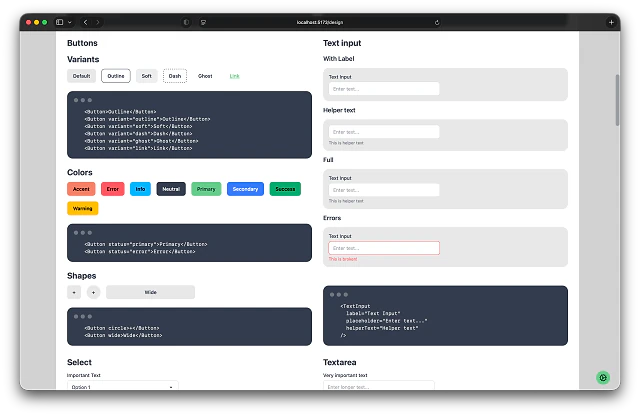Click the Outline variant button
The width and height of the screenshot is (640, 416).
[x=116, y=76]
